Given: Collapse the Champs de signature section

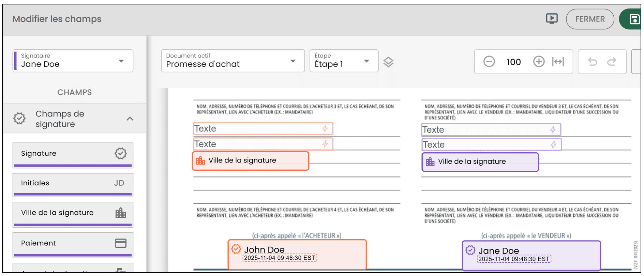Looking at the screenshot, I should [130, 119].
